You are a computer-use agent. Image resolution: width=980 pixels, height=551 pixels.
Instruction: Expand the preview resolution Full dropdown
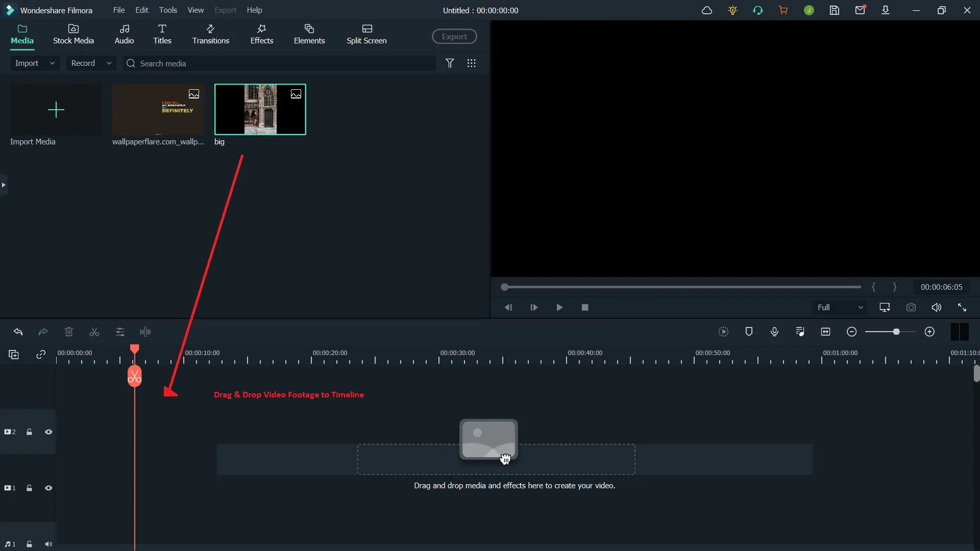839,308
